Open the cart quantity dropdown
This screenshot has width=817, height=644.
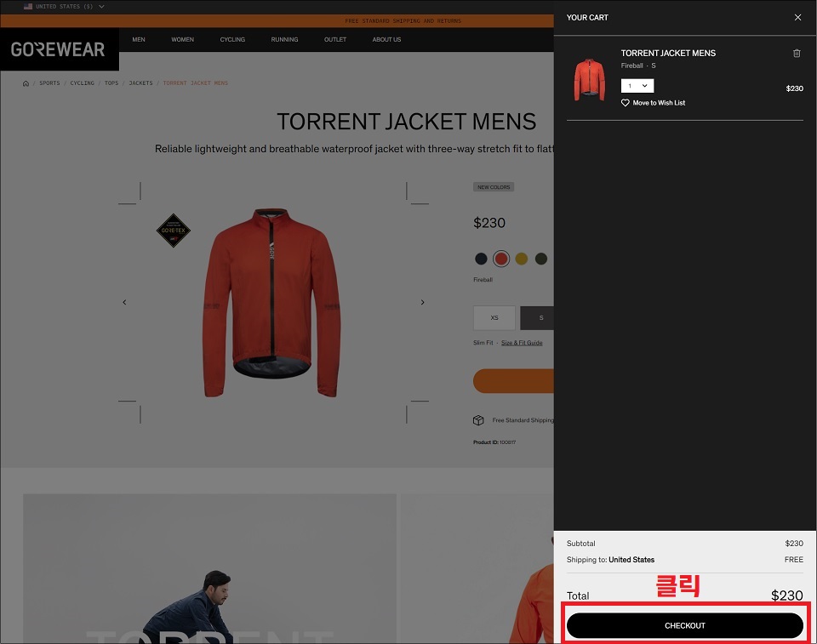(x=637, y=85)
